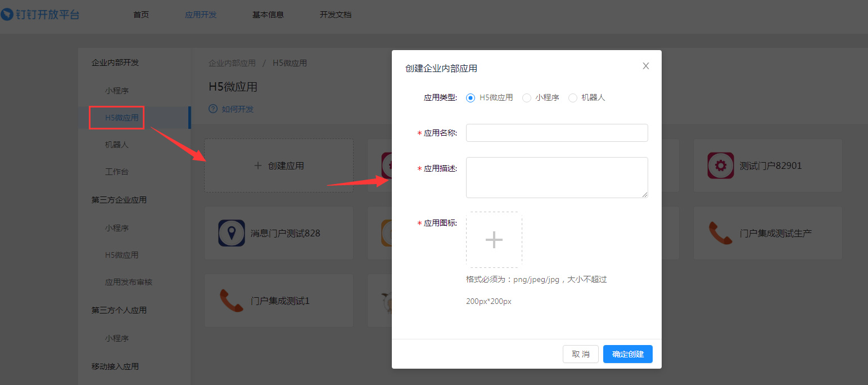The width and height of the screenshot is (868, 385).
Task: Select H5微应用 under 企业内部开发
Action: 122,118
